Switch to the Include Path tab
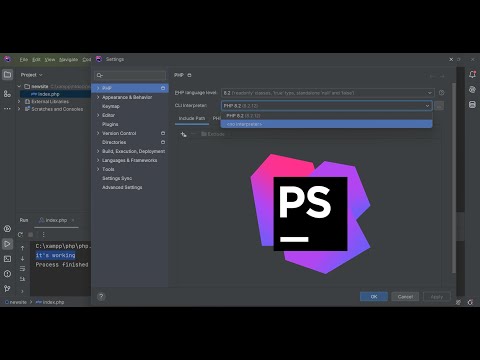The width and height of the screenshot is (480, 360). coord(192,118)
